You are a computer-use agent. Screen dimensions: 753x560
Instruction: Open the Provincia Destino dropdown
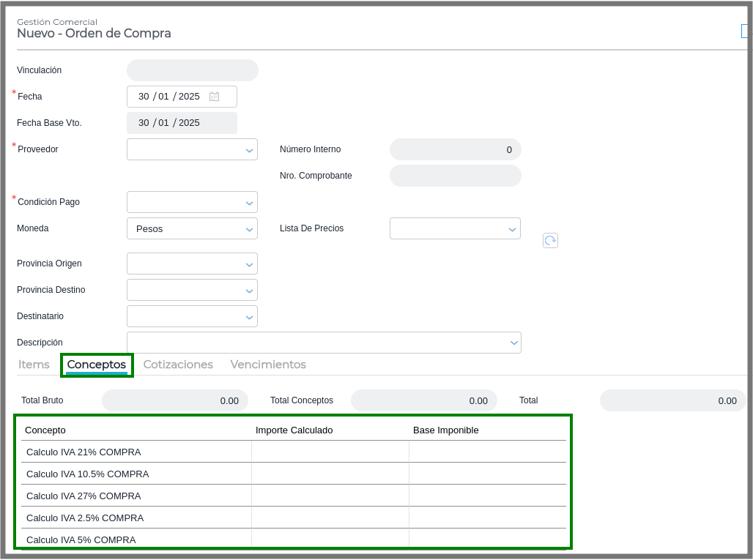coord(249,291)
